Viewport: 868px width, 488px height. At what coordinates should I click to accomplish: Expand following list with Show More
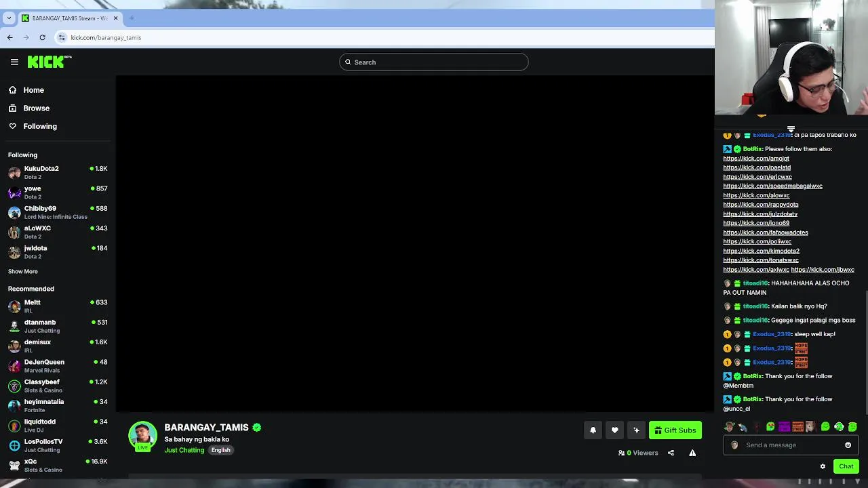[x=22, y=271]
